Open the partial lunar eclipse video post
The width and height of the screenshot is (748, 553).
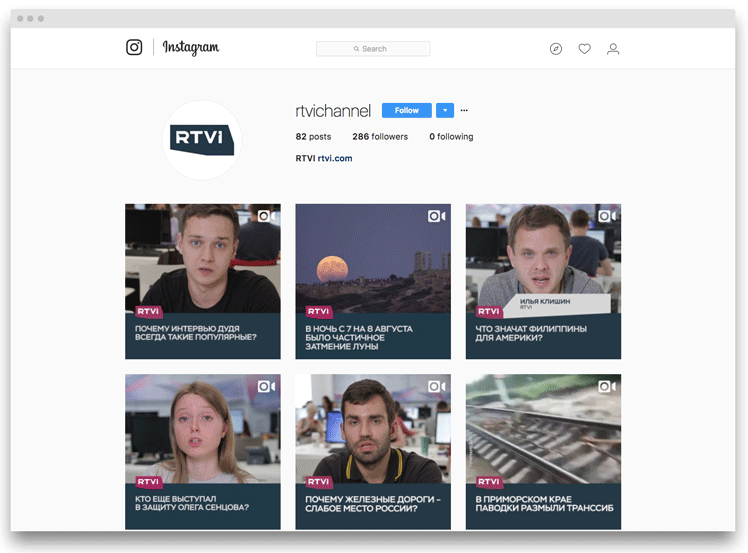pos(373,282)
